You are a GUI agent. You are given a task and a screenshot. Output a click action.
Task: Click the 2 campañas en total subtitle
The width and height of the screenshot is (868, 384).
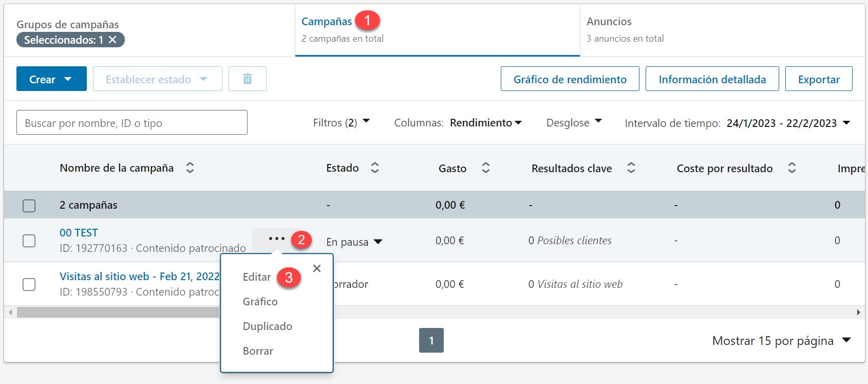coord(343,39)
